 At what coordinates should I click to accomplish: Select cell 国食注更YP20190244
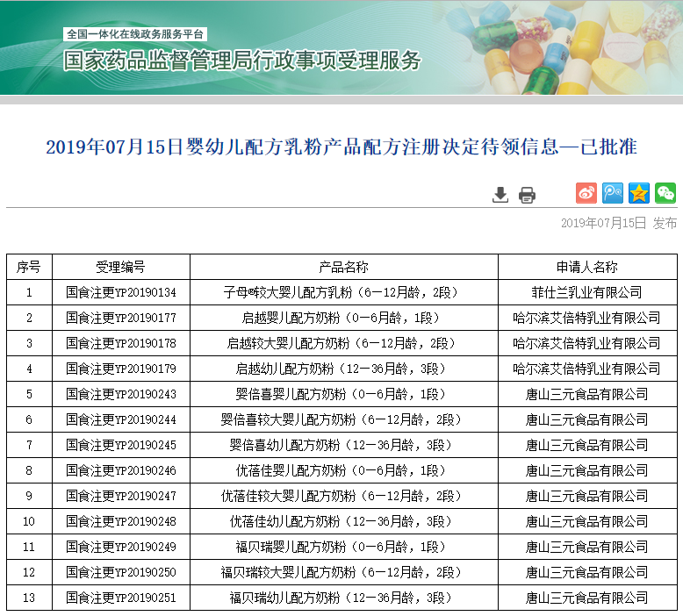121,419
